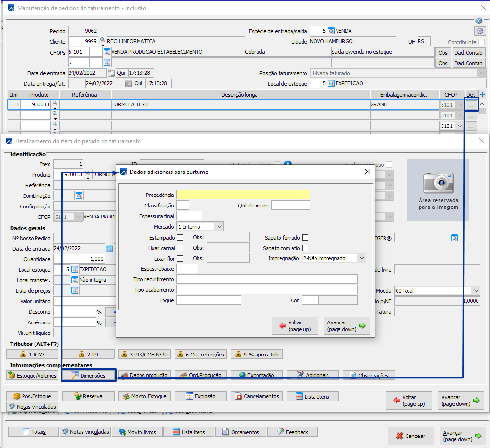This screenshot has height=448, width=490.
Task: Click the camera image placeholder area
Action: [438, 190]
